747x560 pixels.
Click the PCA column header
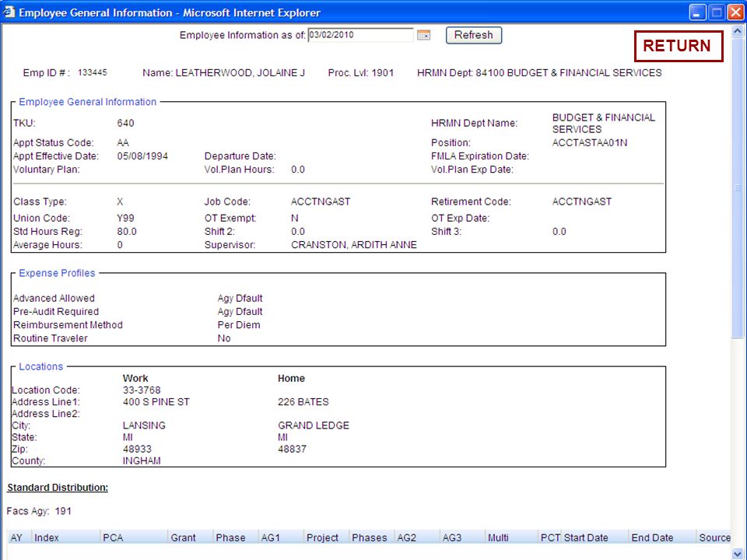[x=135, y=537]
